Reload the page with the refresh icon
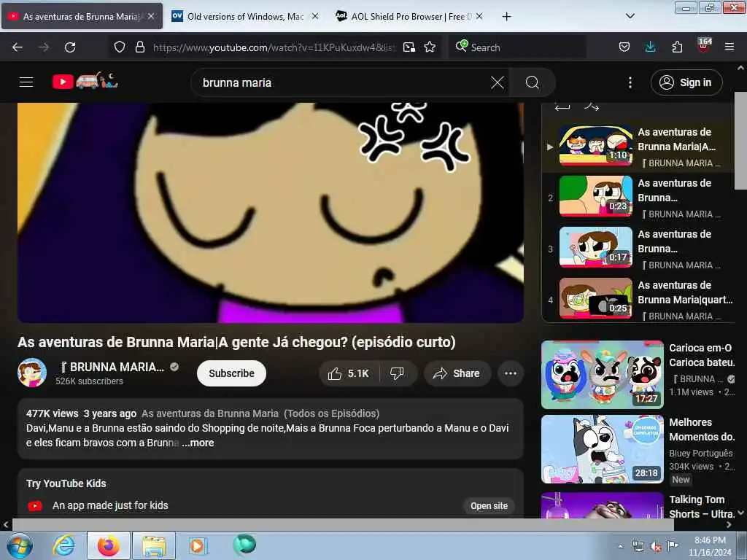The image size is (747, 560). [x=70, y=47]
